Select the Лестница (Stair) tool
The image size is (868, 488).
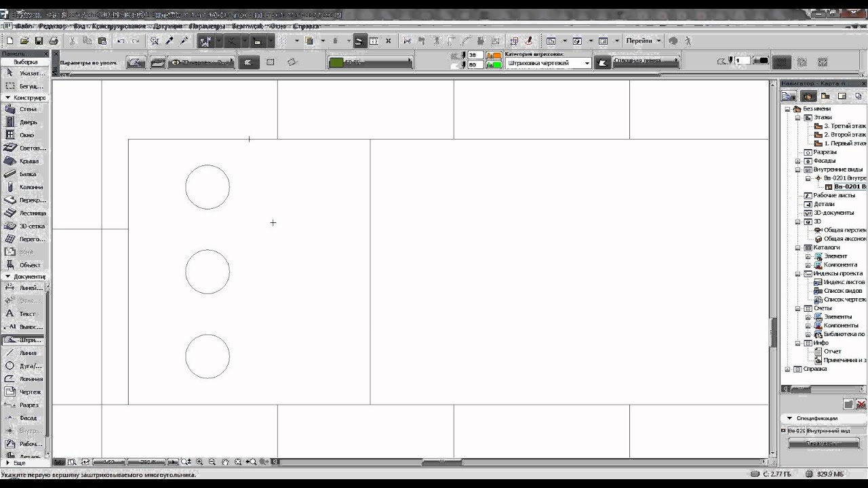[24, 213]
